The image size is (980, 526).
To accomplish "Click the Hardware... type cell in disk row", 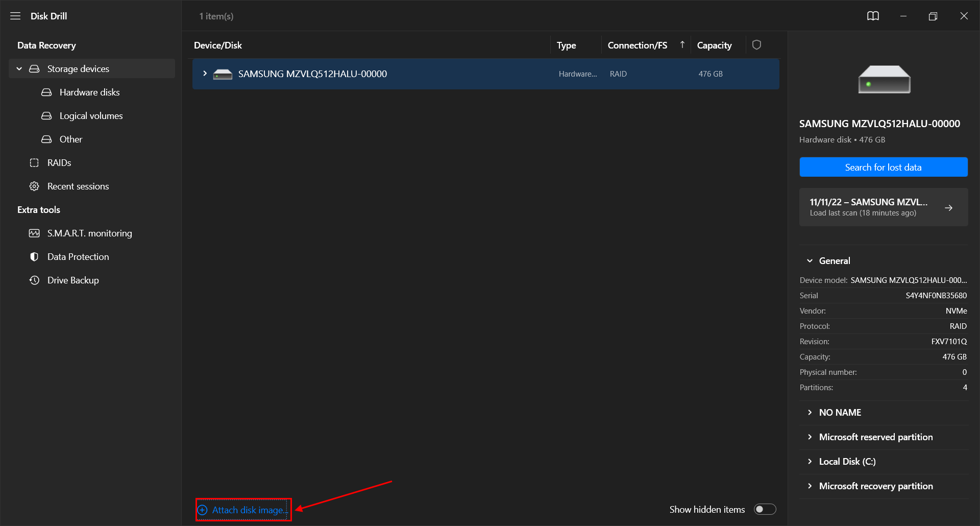I will click(578, 74).
